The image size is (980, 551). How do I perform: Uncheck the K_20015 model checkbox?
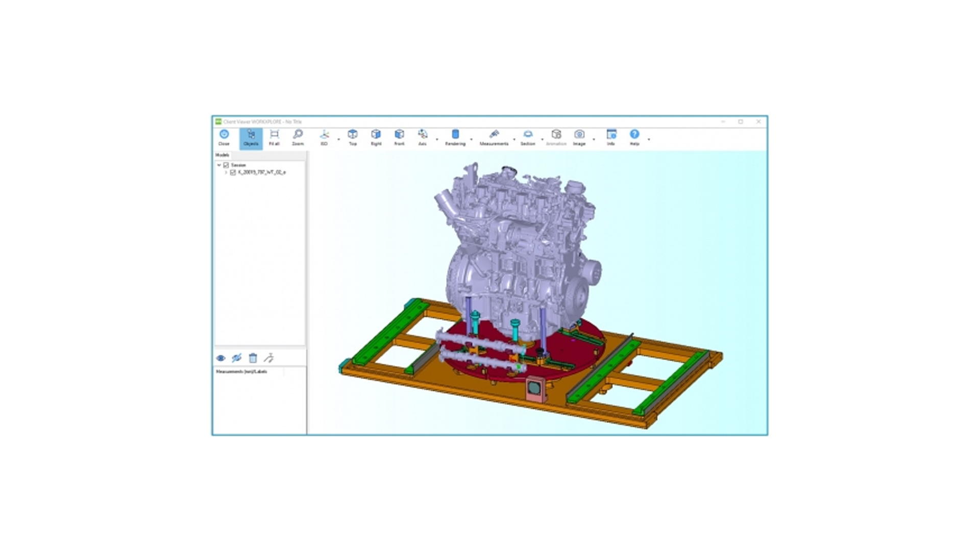[x=233, y=172]
